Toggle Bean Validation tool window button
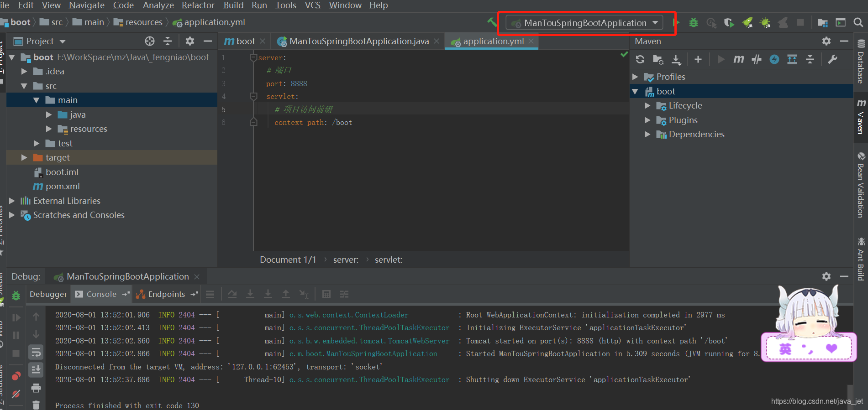Viewport: 868px width, 410px height. pos(861,185)
